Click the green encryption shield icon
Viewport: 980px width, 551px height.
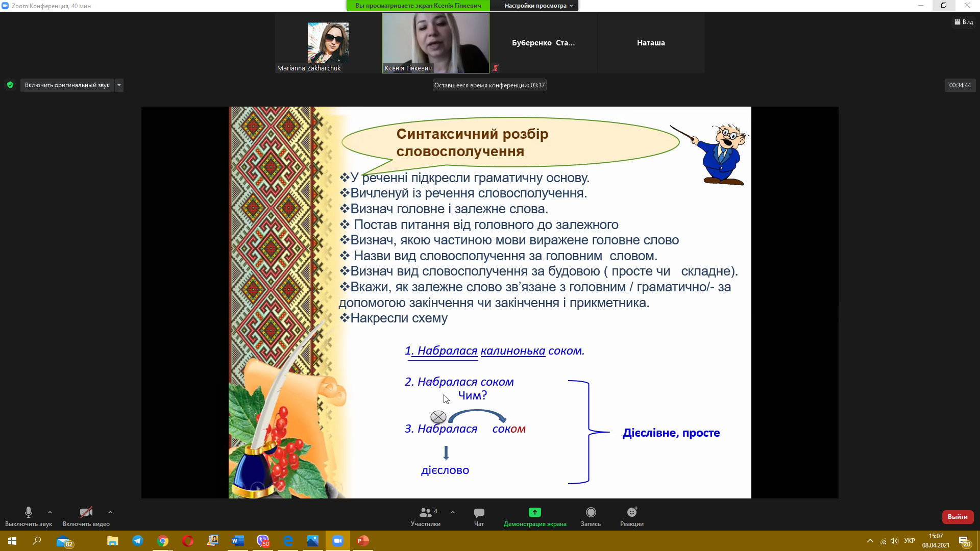pos(10,85)
